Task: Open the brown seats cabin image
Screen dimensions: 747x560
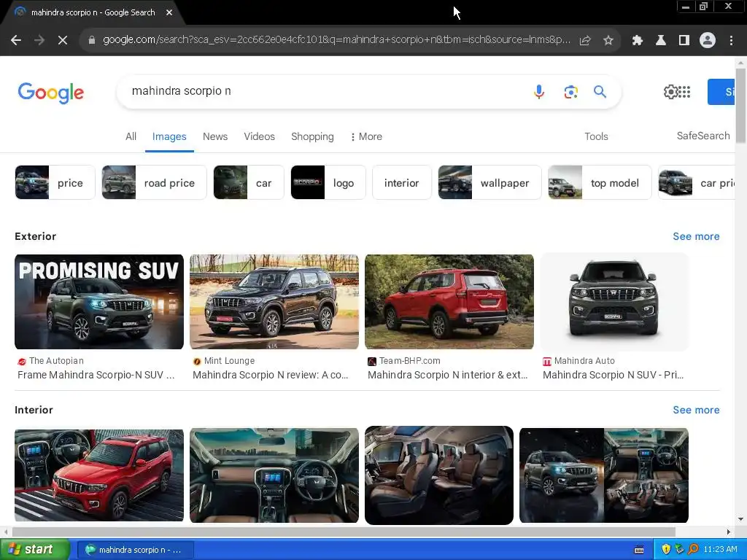Action: [438, 475]
